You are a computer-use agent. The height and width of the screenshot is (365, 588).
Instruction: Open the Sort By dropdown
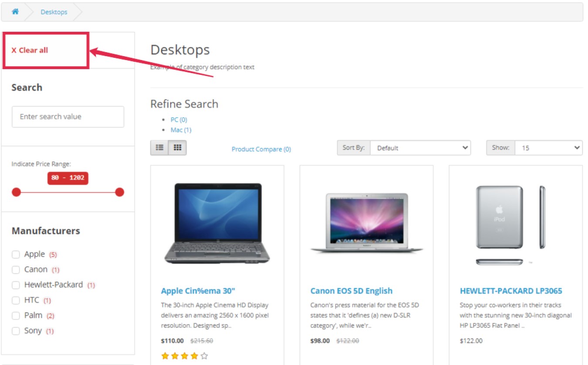click(420, 148)
